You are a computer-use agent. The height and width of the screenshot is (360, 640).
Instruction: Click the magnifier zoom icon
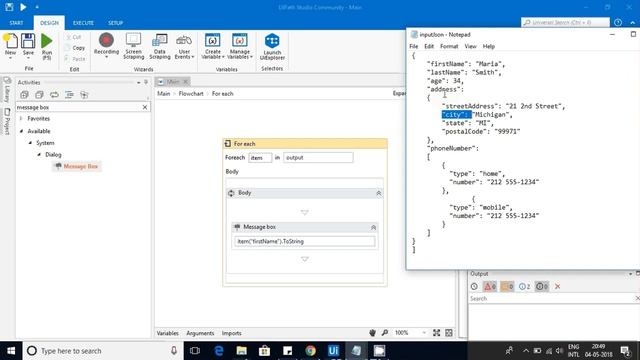pos(384,333)
